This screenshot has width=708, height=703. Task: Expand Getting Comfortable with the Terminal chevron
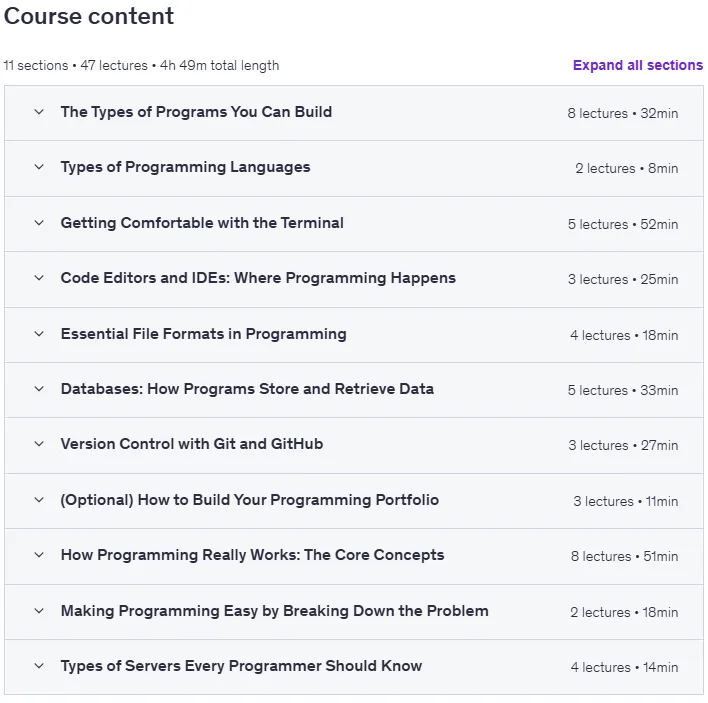(x=39, y=223)
